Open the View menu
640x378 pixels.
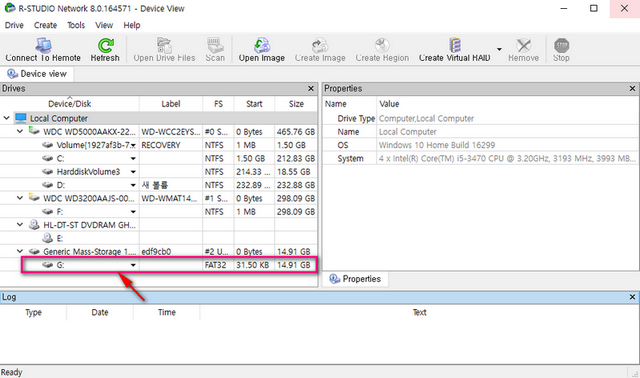pyautogui.click(x=104, y=25)
